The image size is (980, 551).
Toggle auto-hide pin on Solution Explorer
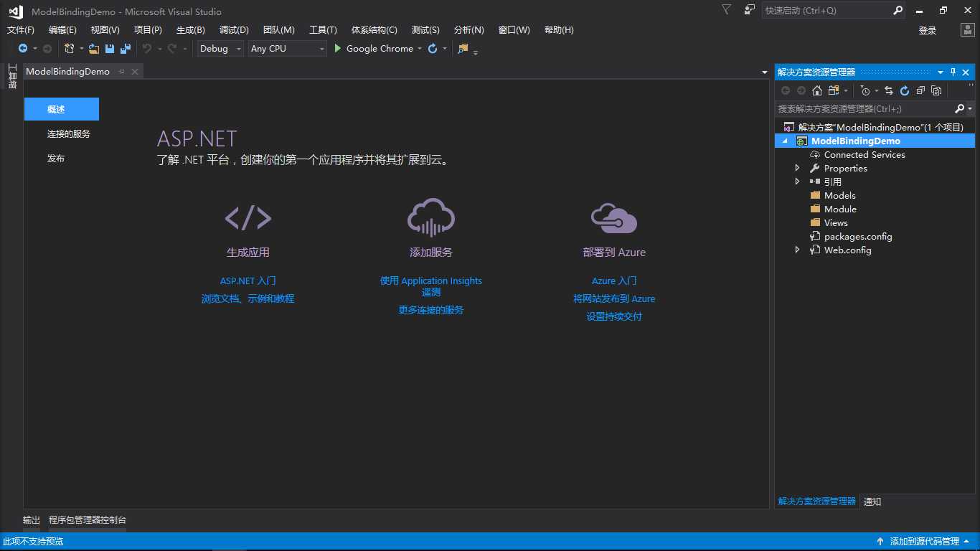[x=953, y=72]
